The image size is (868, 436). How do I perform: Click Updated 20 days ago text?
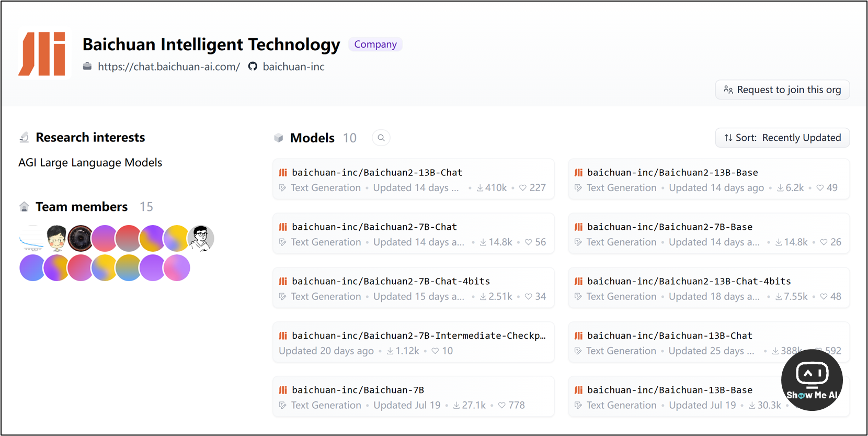pos(326,351)
